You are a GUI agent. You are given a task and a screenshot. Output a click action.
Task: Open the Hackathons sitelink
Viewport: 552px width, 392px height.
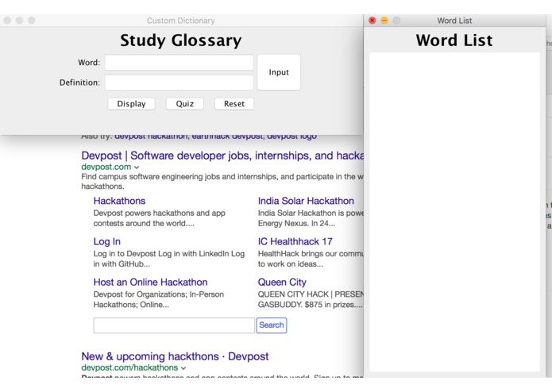tap(119, 201)
